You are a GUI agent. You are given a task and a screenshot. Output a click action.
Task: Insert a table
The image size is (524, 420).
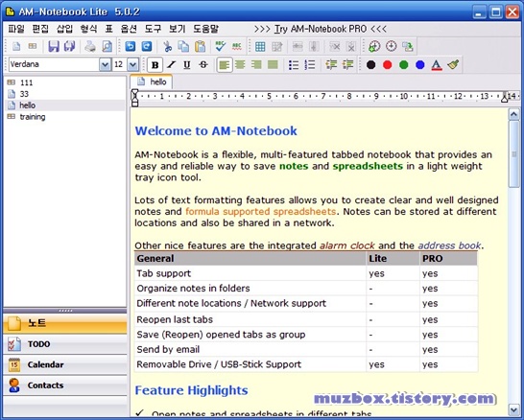tap(260, 46)
